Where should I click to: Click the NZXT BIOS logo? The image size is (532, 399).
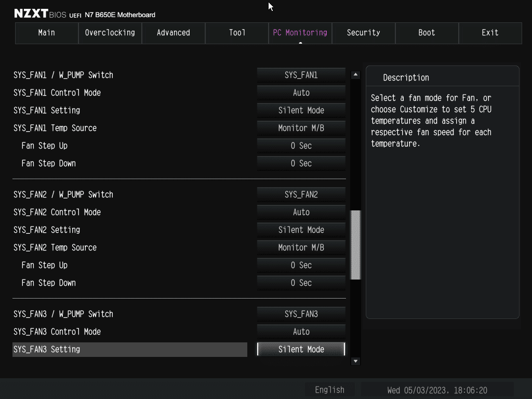40,14
